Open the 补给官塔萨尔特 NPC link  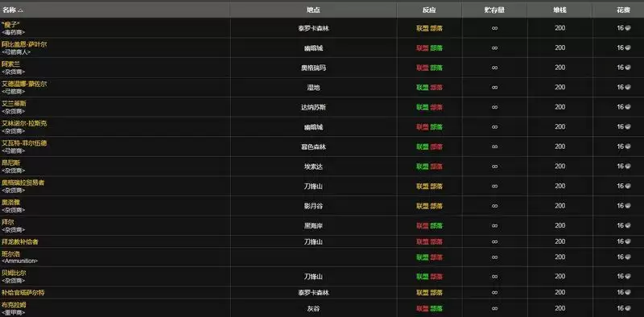[23, 292]
